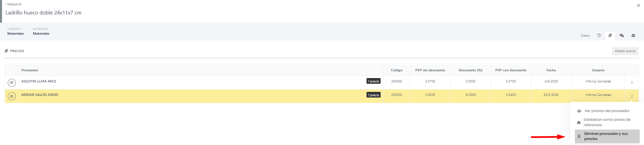Select 'Establecer como precio de referencia'

(x=607, y=122)
